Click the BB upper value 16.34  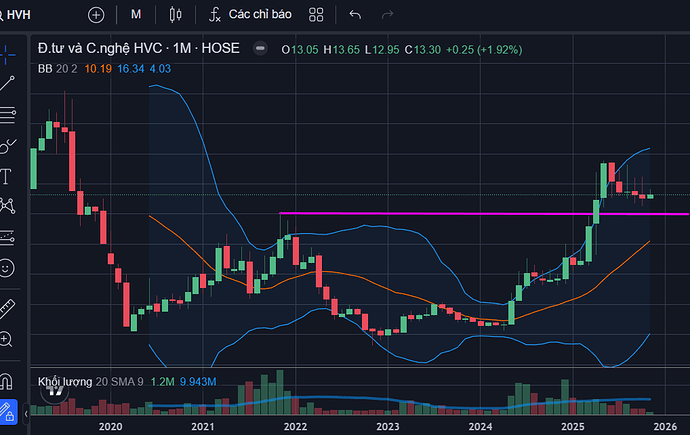[131, 69]
